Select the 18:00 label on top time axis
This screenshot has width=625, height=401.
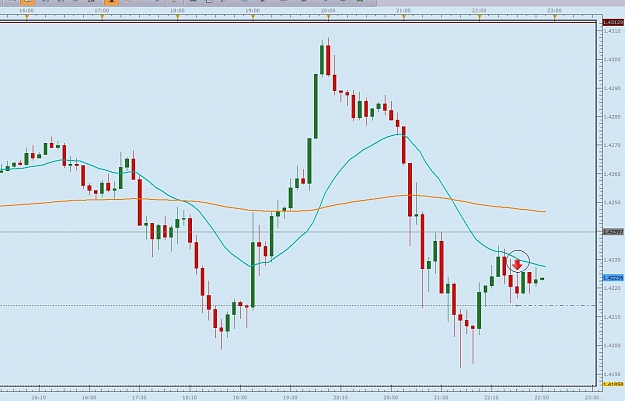(177, 10)
